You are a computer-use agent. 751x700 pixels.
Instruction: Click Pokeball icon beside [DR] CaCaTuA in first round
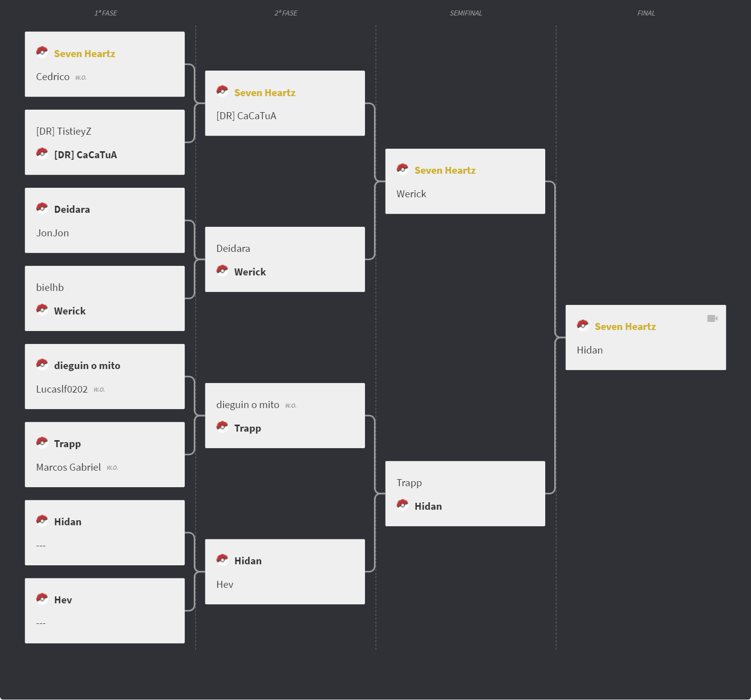click(x=42, y=153)
